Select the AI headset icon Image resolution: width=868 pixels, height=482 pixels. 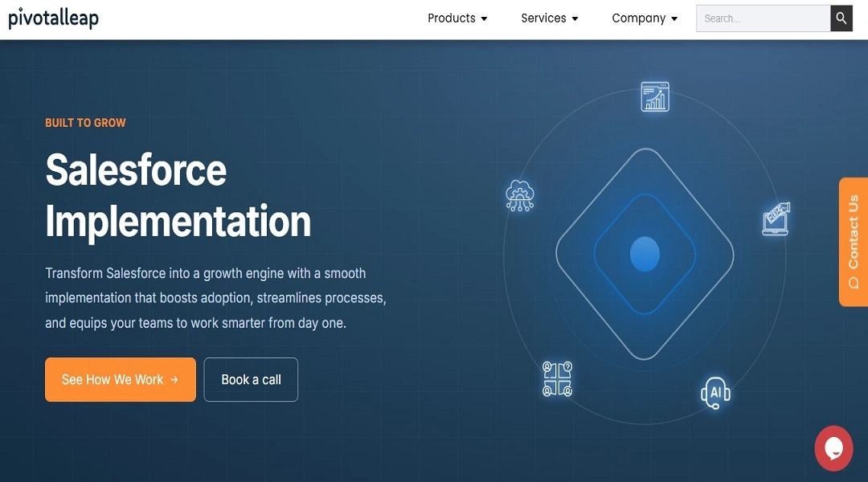coord(715,392)
